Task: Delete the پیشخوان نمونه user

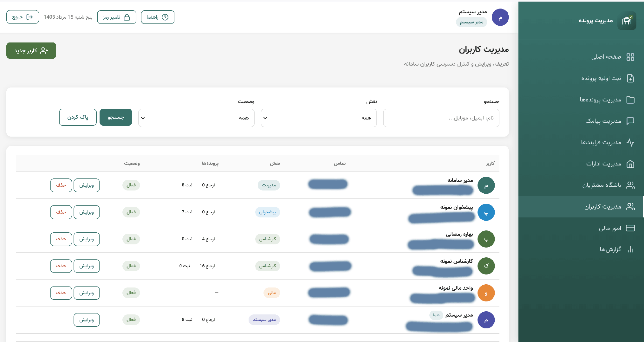Action: [x=61, y=212]
